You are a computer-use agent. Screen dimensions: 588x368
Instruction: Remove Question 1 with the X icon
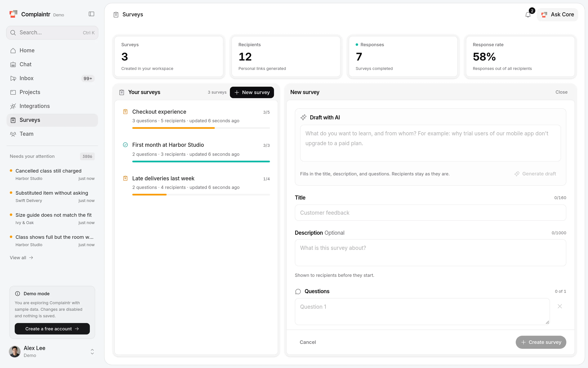560,306
